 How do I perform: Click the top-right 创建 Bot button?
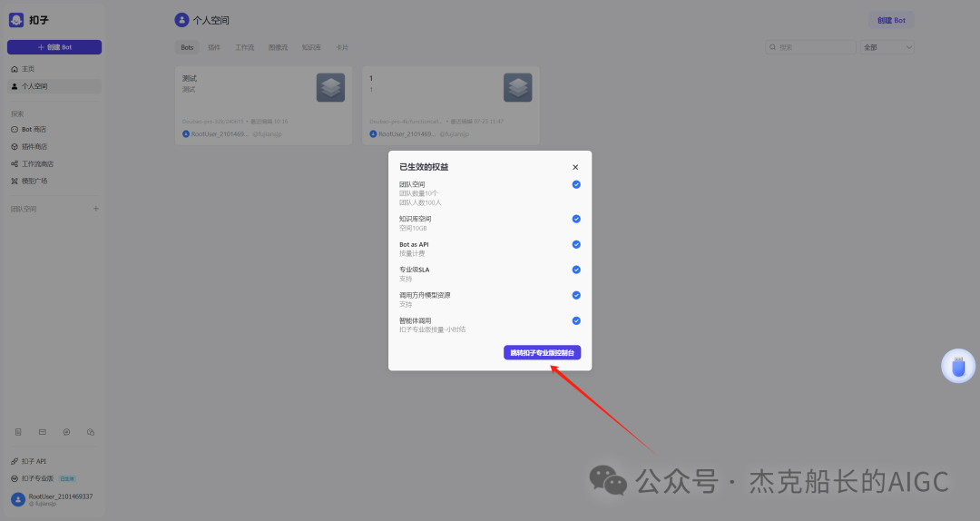891,20
